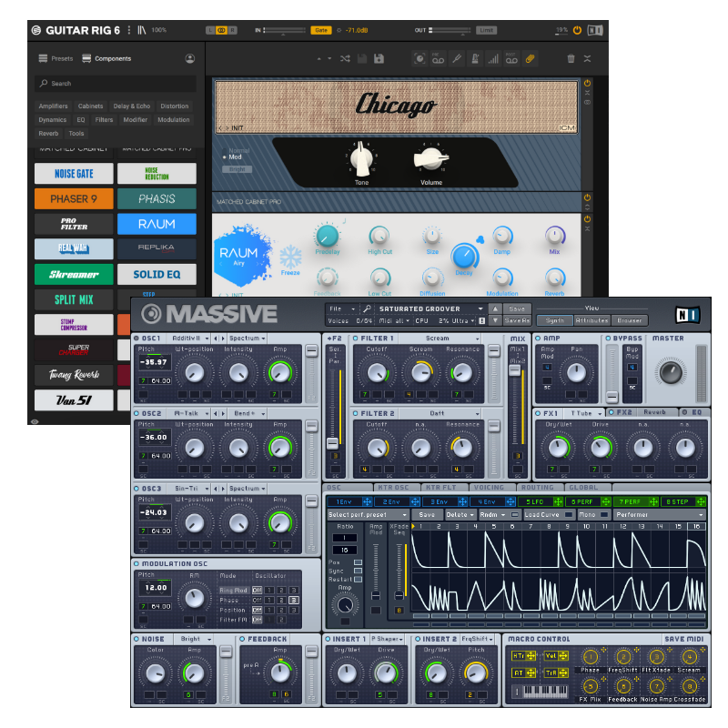Click the Guitar Rig 6 logo icon
The width and height of the screenshot is (728, 728).
(x=36, y=31)
